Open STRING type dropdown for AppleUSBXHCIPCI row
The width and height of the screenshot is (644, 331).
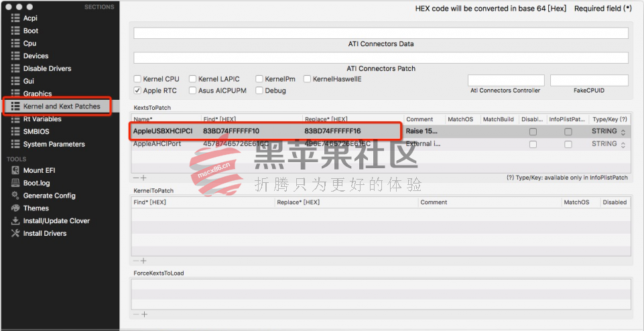[608, 131]
